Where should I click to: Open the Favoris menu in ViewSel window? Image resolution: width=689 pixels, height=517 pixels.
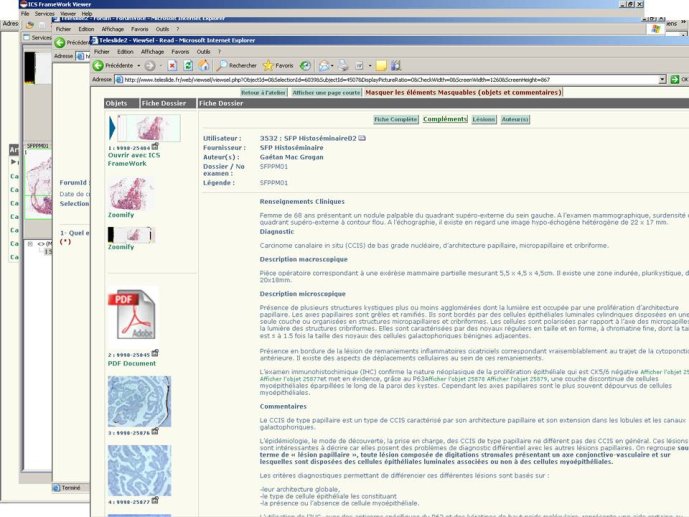coord(180,52)
